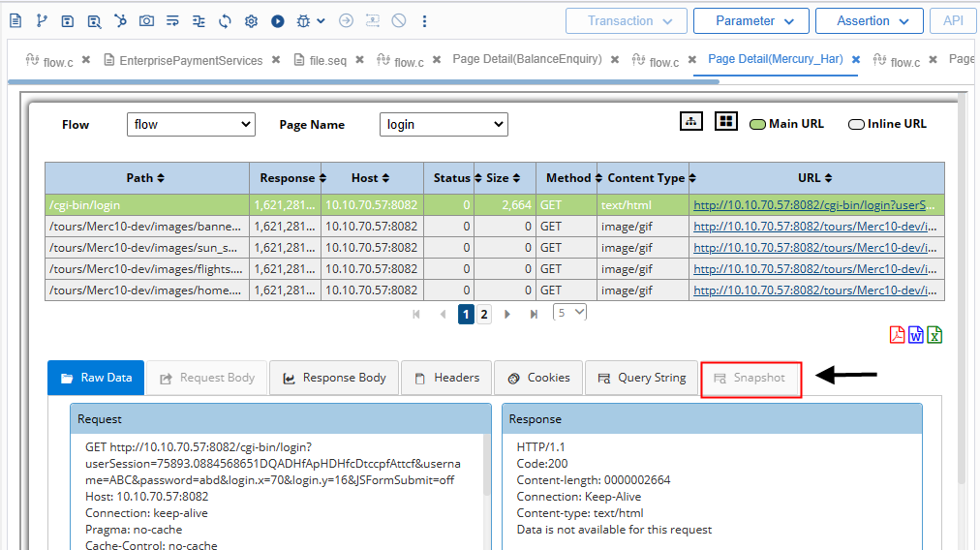
Task: Click the merge nodes icon in toolbar
Action: pyautogui.click(x=120, y=20)
